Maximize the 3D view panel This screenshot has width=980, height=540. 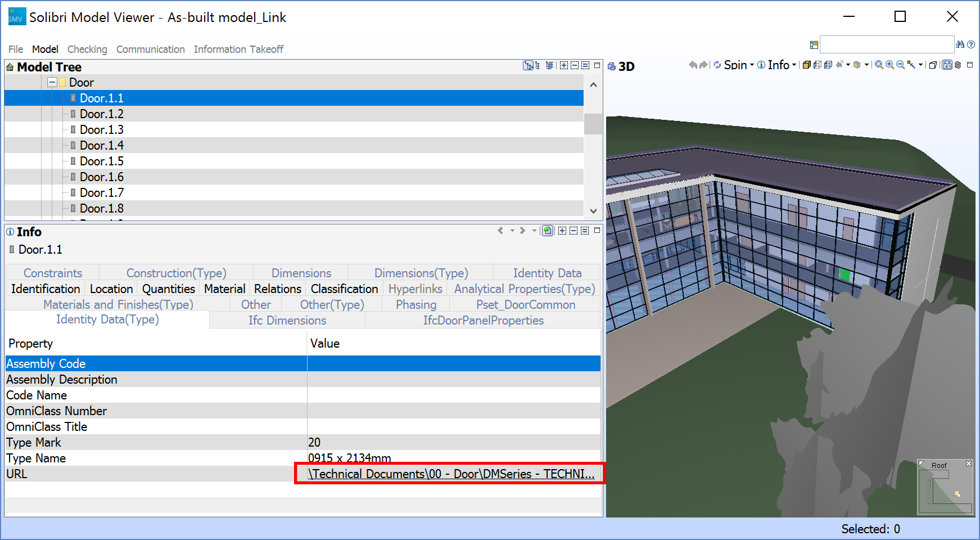[x=970, y=65]
